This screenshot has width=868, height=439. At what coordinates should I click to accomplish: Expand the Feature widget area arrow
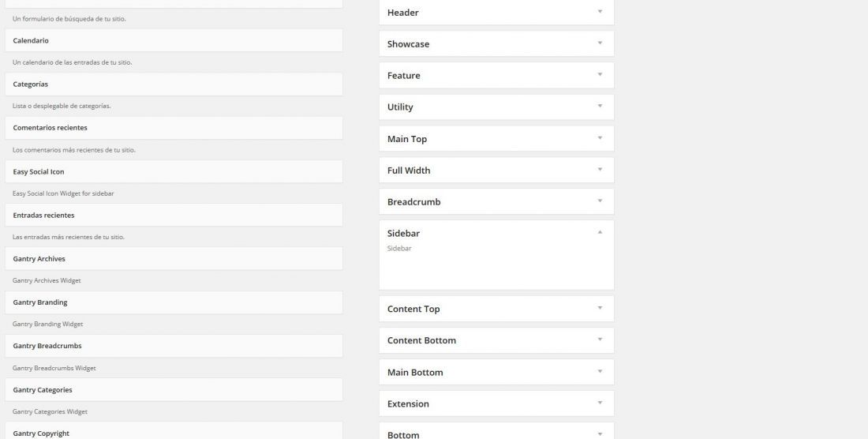(600, 75)
